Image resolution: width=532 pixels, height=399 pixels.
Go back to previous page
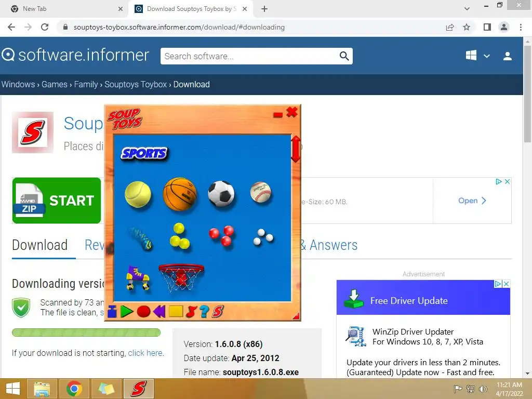11,27
